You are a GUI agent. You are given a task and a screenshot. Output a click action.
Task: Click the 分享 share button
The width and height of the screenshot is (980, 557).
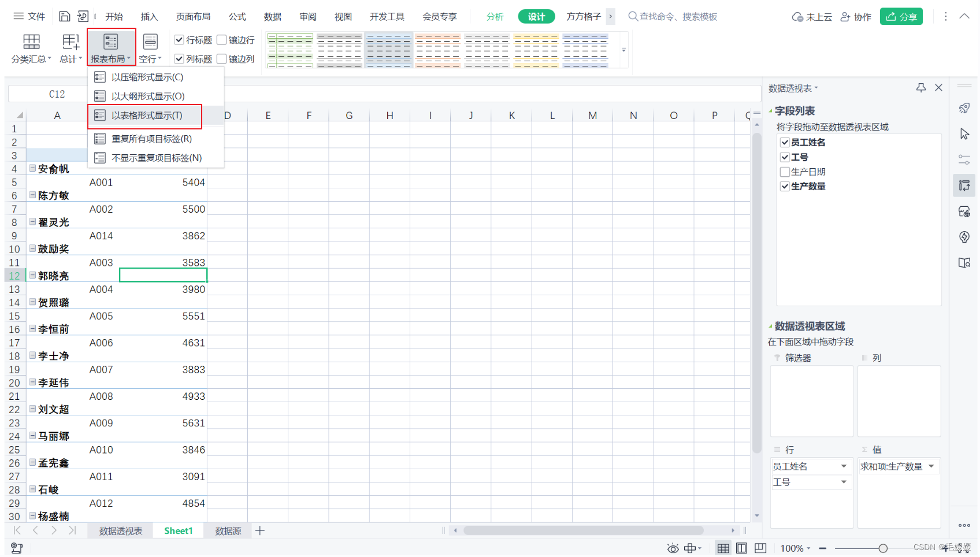(901, 17)
